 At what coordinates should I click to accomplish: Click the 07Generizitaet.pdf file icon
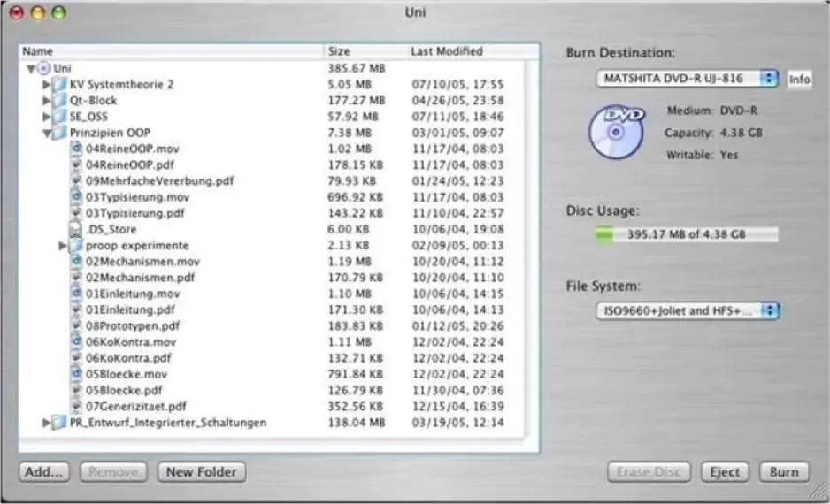[76, 407]
